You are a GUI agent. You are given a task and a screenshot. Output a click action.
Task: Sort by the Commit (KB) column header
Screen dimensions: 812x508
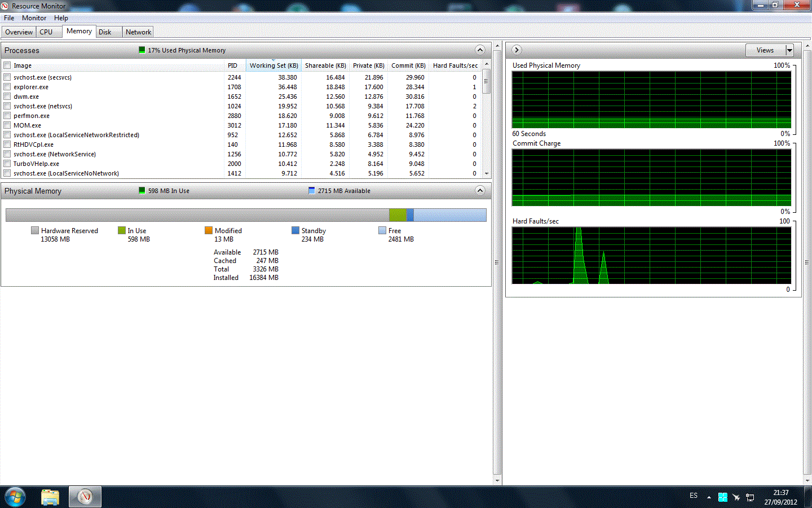[x=408, y=65]
